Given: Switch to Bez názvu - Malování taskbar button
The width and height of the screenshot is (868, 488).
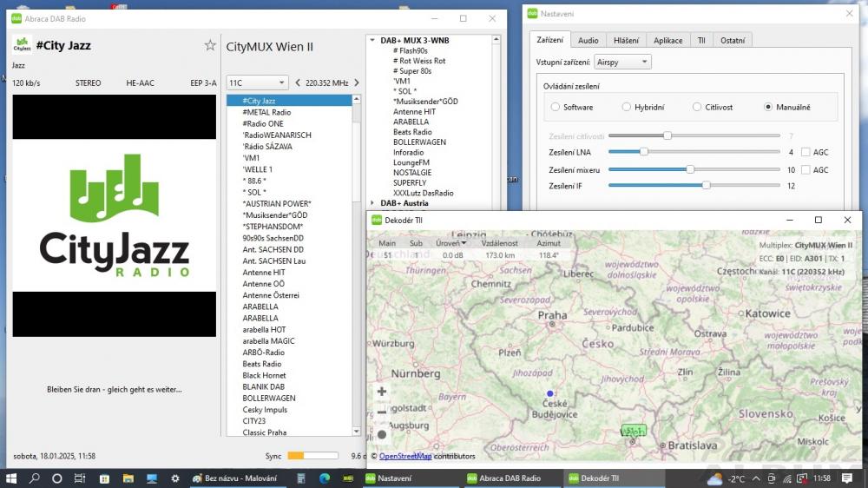Looking at the screenshot, I should (236, 478).
